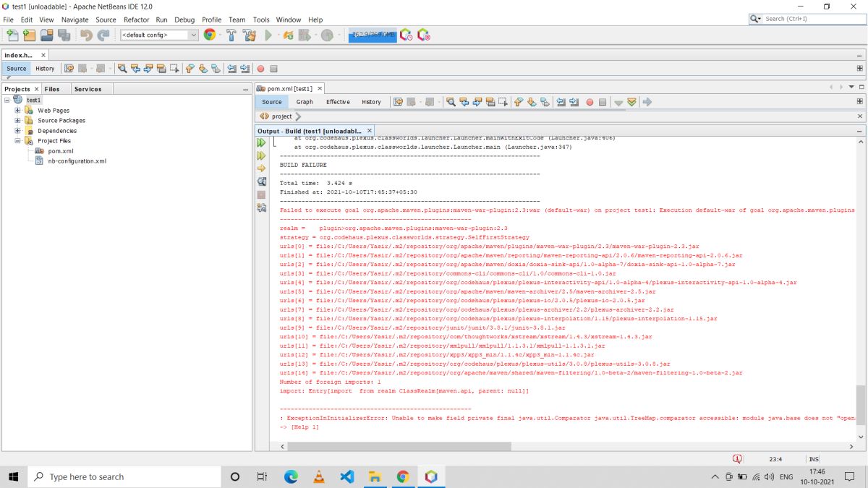
Task: Click the Build Project hammer icon
Action: [x=231, y=35]
